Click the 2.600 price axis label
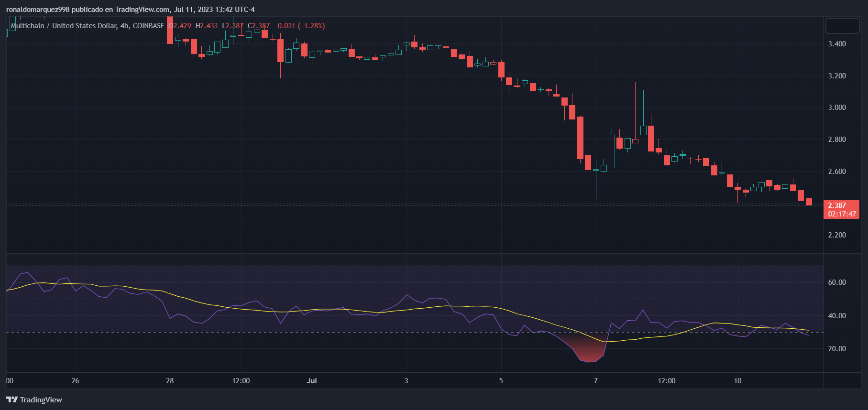 coord(837,172)
